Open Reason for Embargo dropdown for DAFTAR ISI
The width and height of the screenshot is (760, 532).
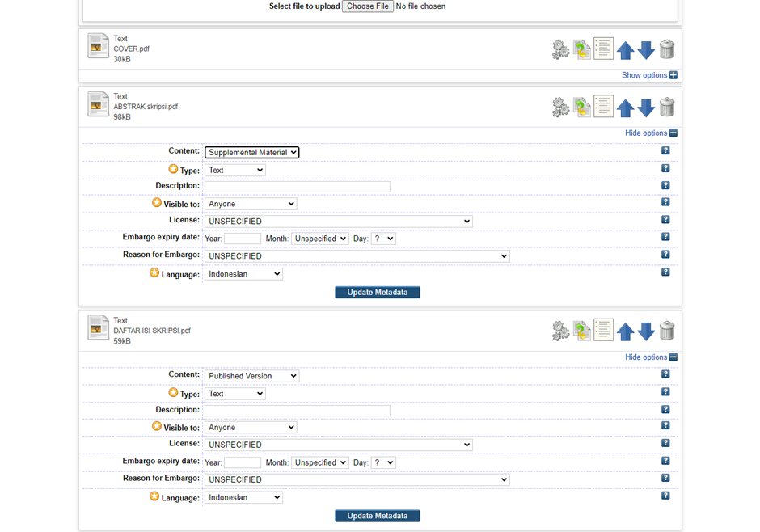(357, 479)
